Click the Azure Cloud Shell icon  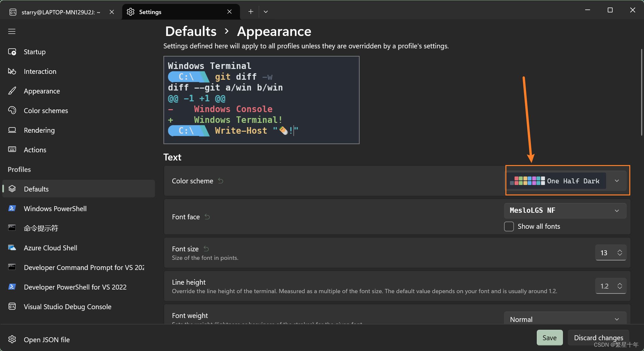pos(12,248)
